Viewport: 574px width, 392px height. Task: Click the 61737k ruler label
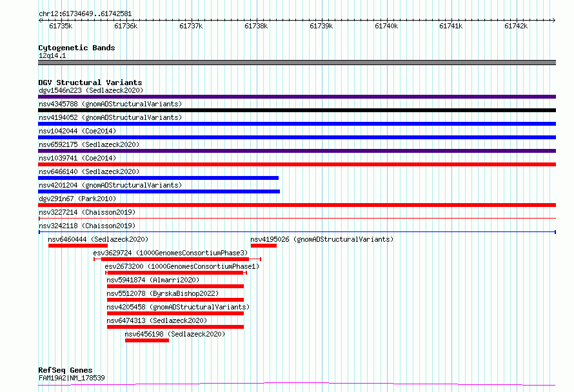[x=191, y=26]
